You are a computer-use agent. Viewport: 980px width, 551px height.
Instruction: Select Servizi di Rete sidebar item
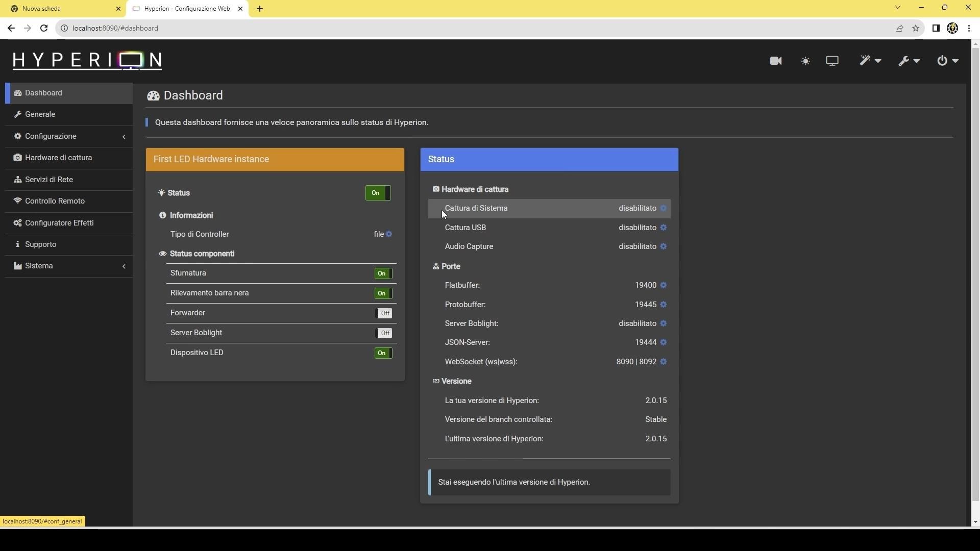click(x=49, y=180)
